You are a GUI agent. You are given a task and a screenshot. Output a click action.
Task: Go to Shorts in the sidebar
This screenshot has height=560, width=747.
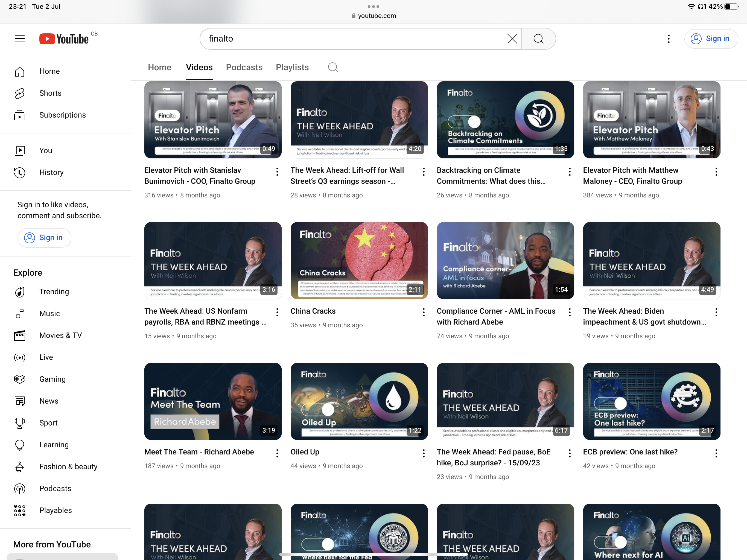[x=50, y=93]
